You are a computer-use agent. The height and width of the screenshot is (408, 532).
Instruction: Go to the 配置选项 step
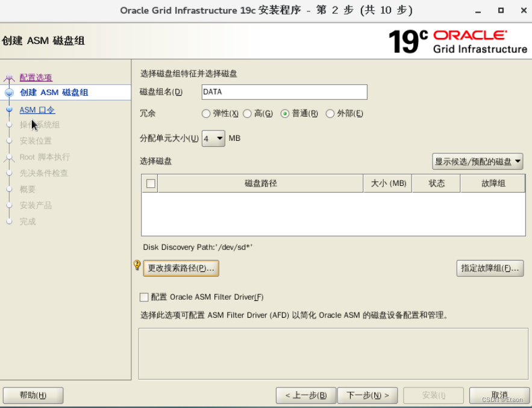click(36, 78)
